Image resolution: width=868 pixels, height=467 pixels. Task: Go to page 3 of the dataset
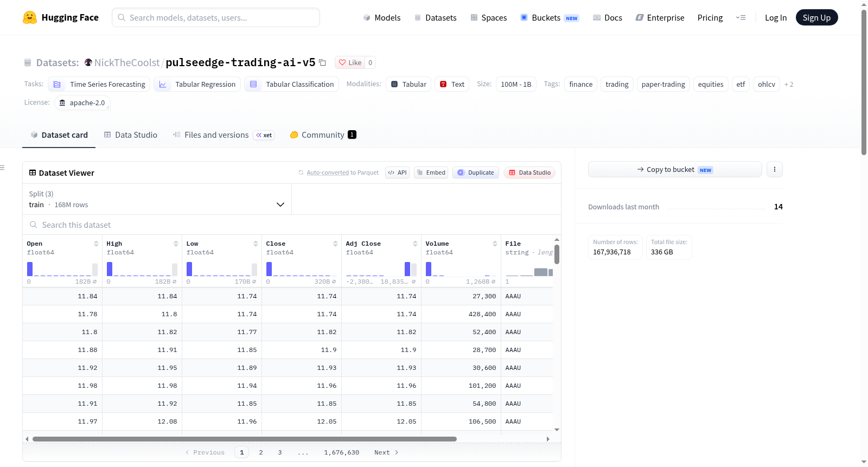point(280,452)
